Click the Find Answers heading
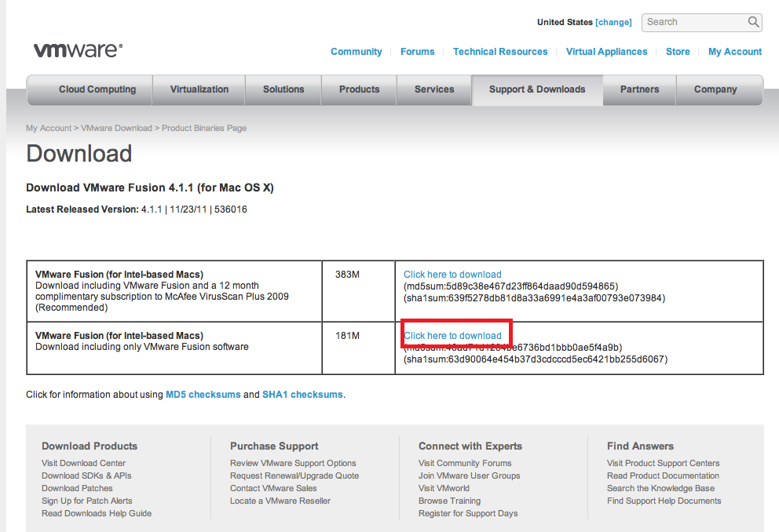 (x=640, y=446)
